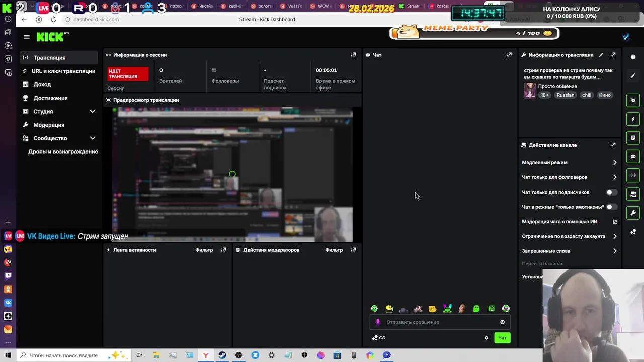Viewport: 644px width, 362px height.
Task: Insert the angry green square emote
Action: pyautogui.click(x=491, y=309)
